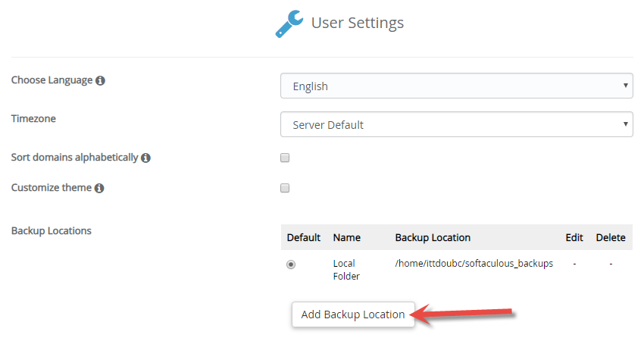
Task: Select the Local Folder default radio button
Action: 291,264
